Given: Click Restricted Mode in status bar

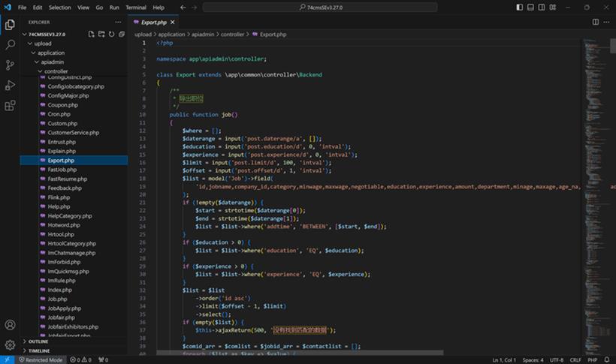Looking at the screenshot, I should (41, 359).
